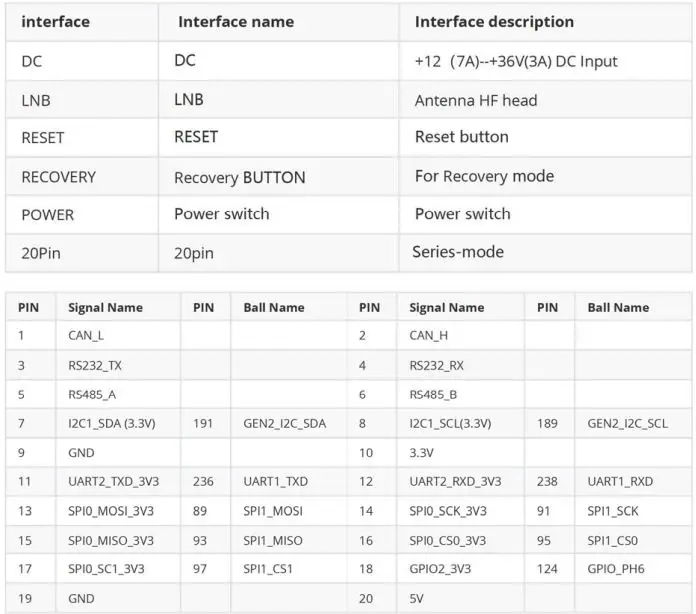The image size is (696, 614).
Task: Click the DC Input voltage description cell
Action: point(516,61)
